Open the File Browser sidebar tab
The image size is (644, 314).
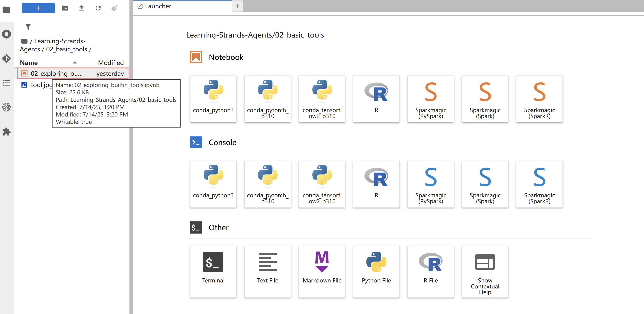point(6,9)
